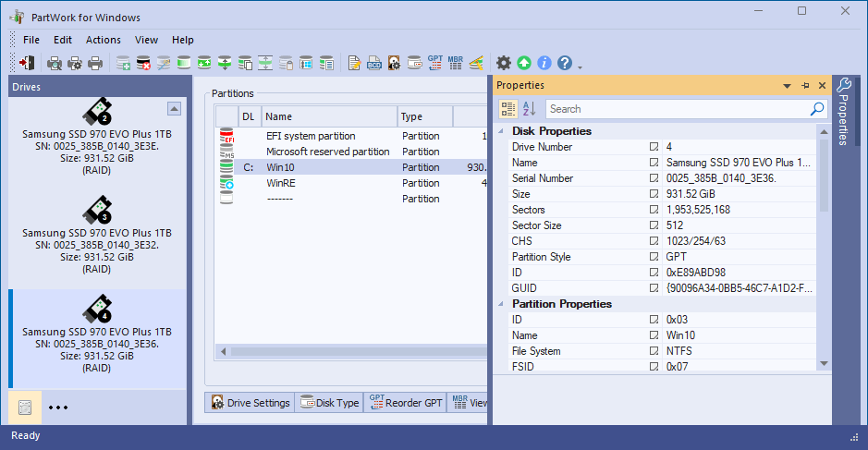Select the EFI system partition row
Screen dimensions: 868x450
(352, 136)
